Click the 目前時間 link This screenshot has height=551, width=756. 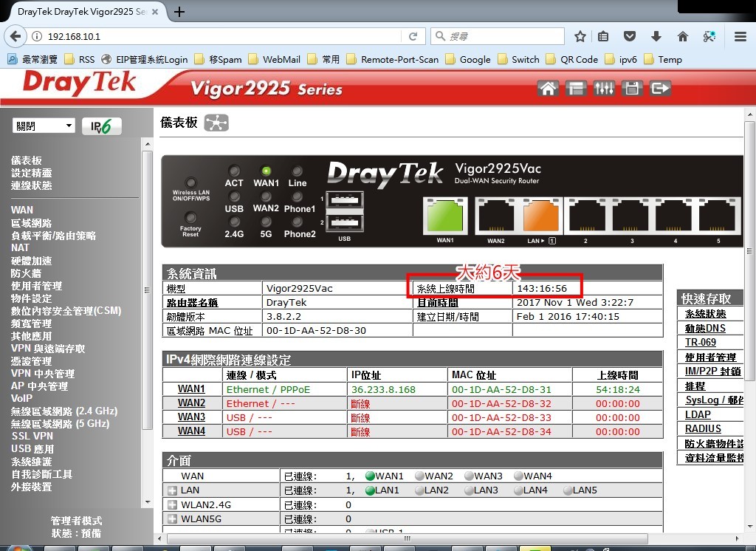click(x=438, y=303)
